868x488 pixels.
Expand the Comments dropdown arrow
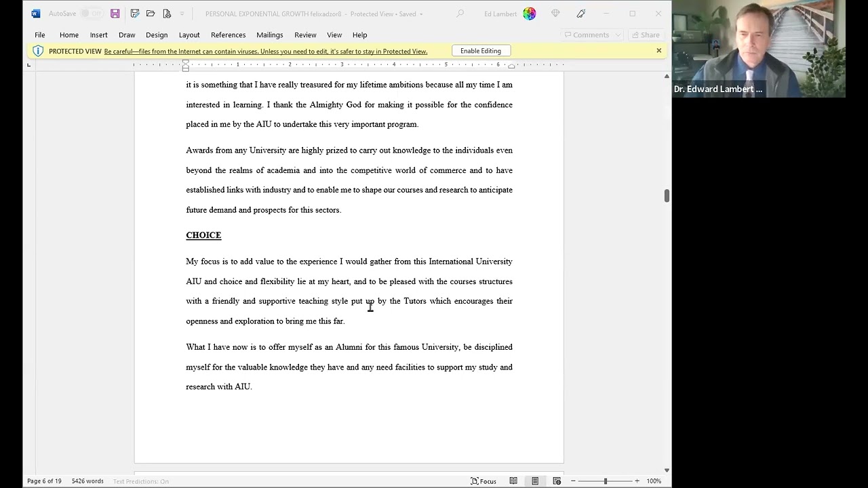tap(617, 35)
